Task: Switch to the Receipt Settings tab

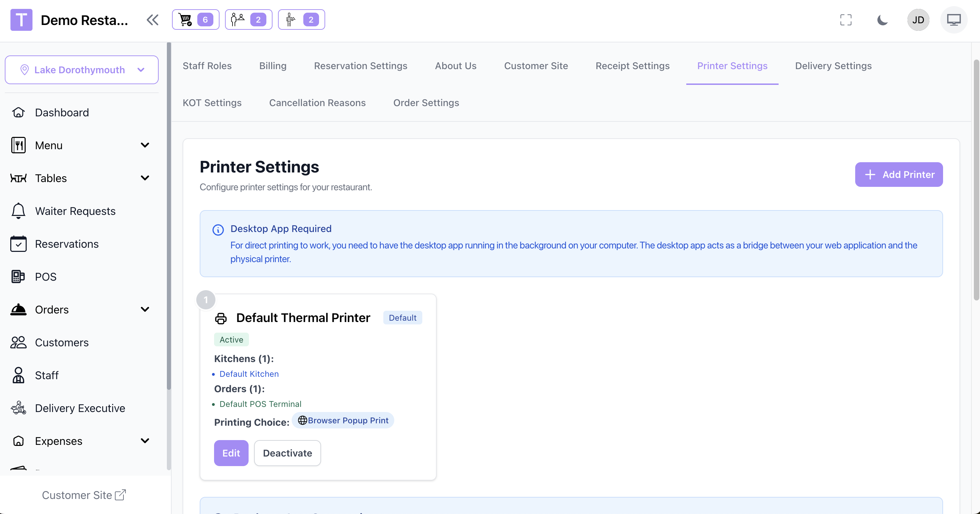Action: [632, 66]
